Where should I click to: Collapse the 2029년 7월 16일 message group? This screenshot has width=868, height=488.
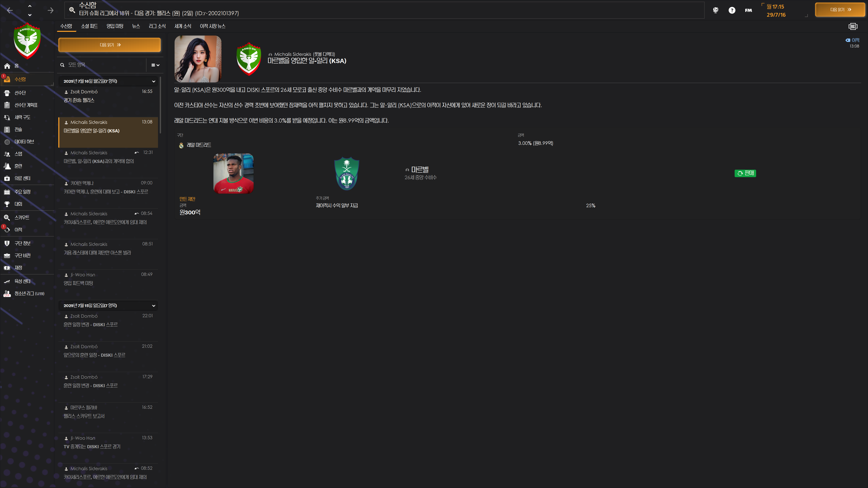(154, 81)
